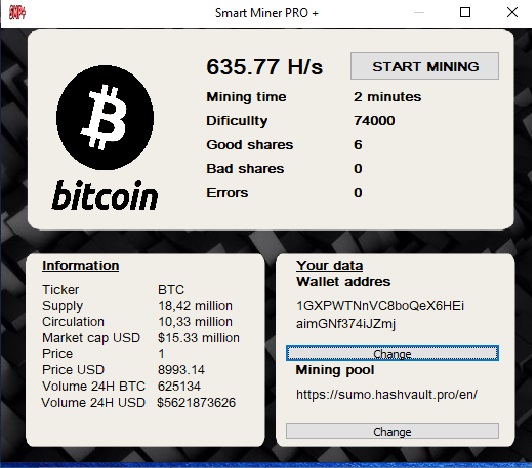The image size is (532, 468).
Task: Click the good shares value 6
Action: tap(358, 145)
